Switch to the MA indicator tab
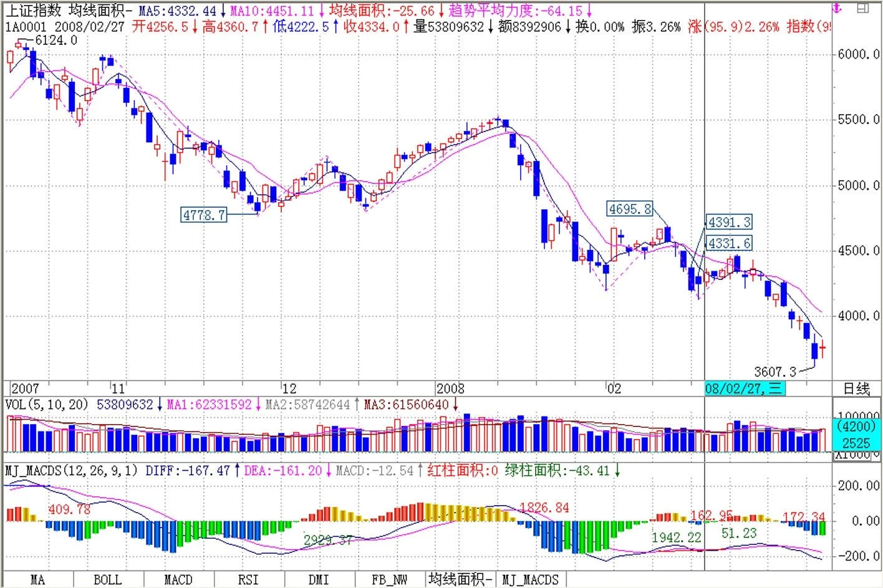 37,580
